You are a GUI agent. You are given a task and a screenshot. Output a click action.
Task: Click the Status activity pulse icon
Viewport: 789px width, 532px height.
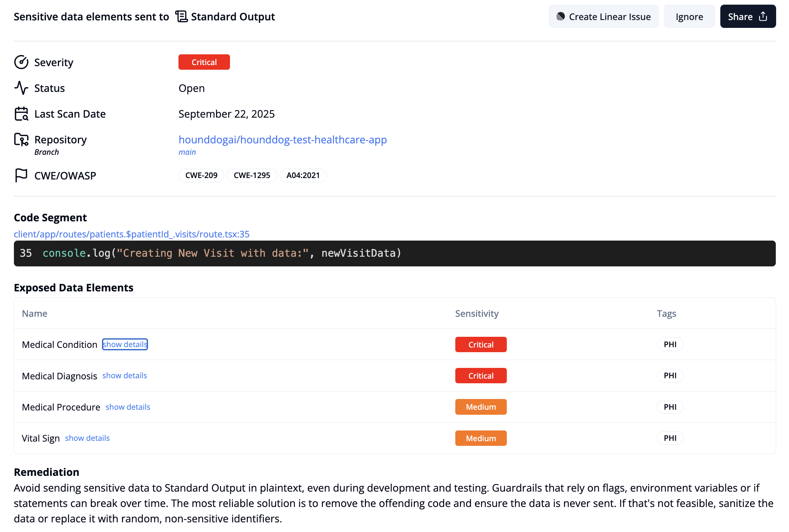click(x=21, y=88)
